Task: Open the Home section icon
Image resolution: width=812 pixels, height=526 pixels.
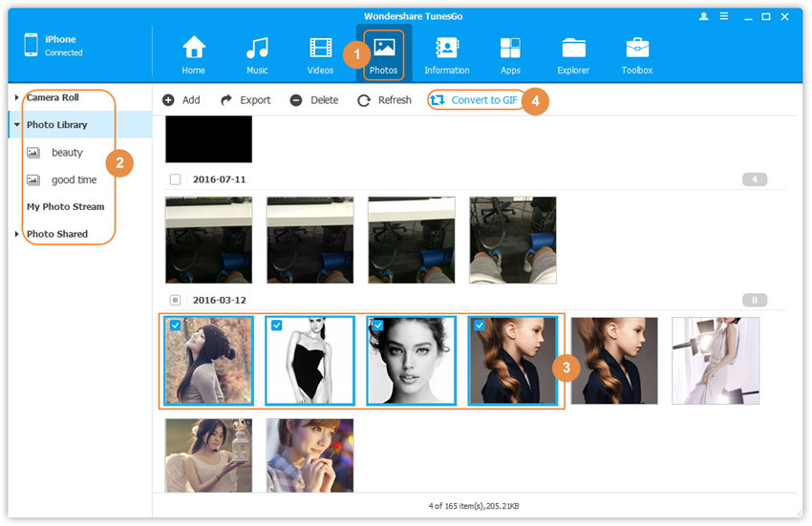Action: (x=194, y=49)
